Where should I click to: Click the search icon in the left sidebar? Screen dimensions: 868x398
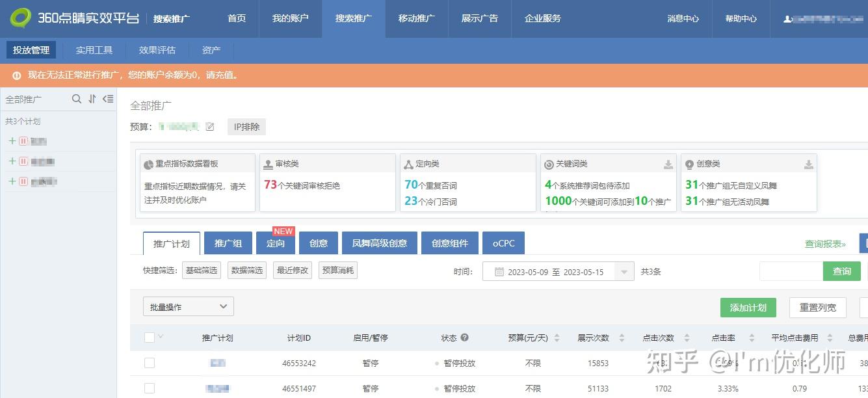click(x=77, y=99)
